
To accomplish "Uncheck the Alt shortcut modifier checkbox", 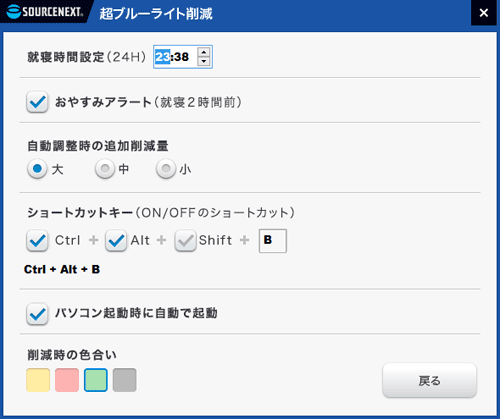I will 116,240.
